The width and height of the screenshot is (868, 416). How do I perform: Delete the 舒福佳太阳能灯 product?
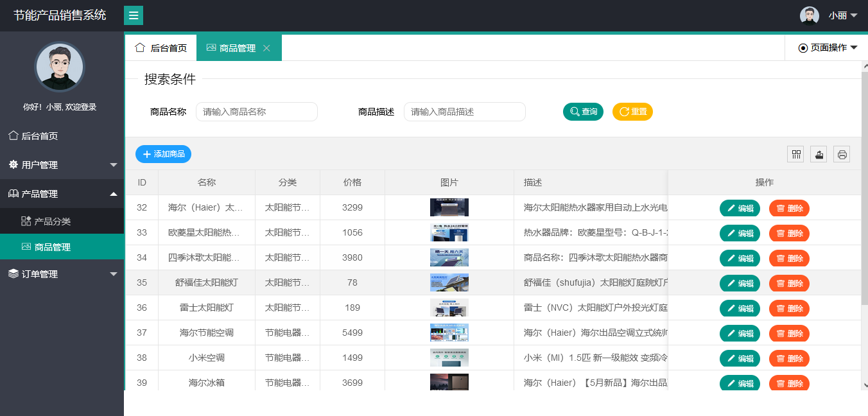(789, 283)
